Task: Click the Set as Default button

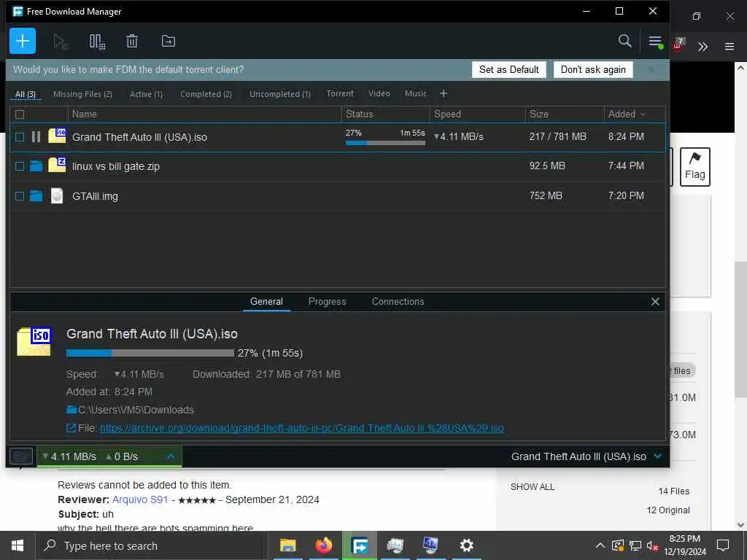Action: pos(508,69)
